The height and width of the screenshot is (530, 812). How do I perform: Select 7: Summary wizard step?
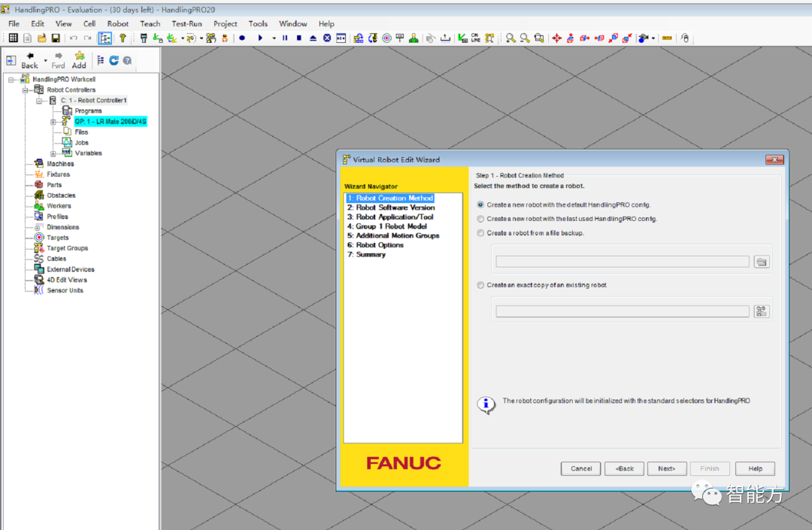pyautogui.click(x=367, y=255)
